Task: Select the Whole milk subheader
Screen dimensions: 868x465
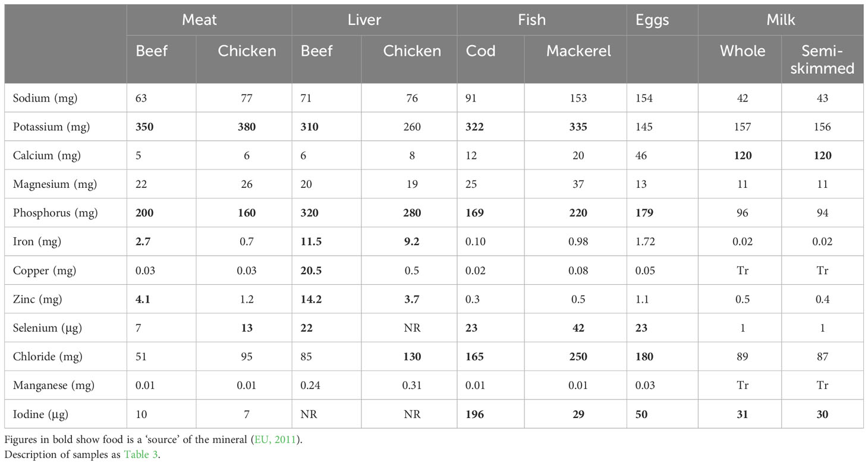Action: 743,51
